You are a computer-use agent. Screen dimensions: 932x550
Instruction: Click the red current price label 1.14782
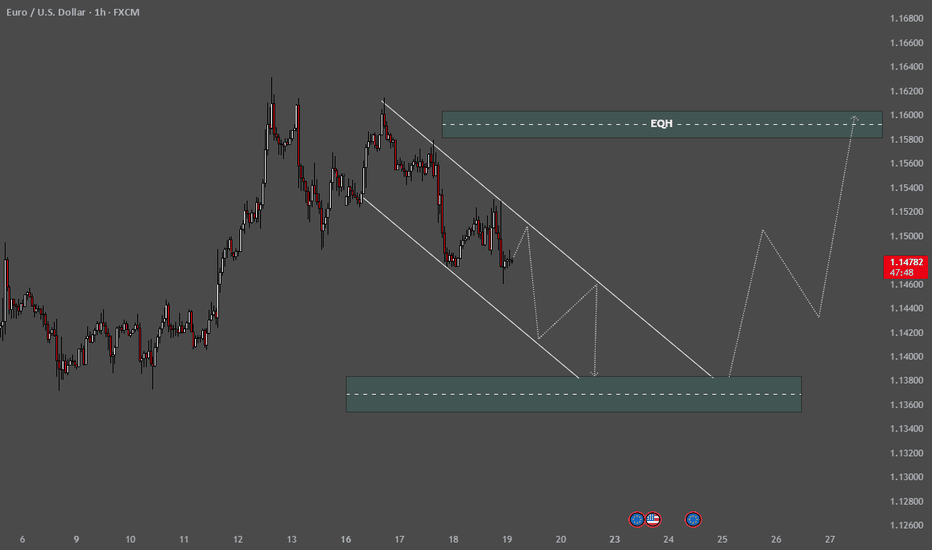click(906, 267)
